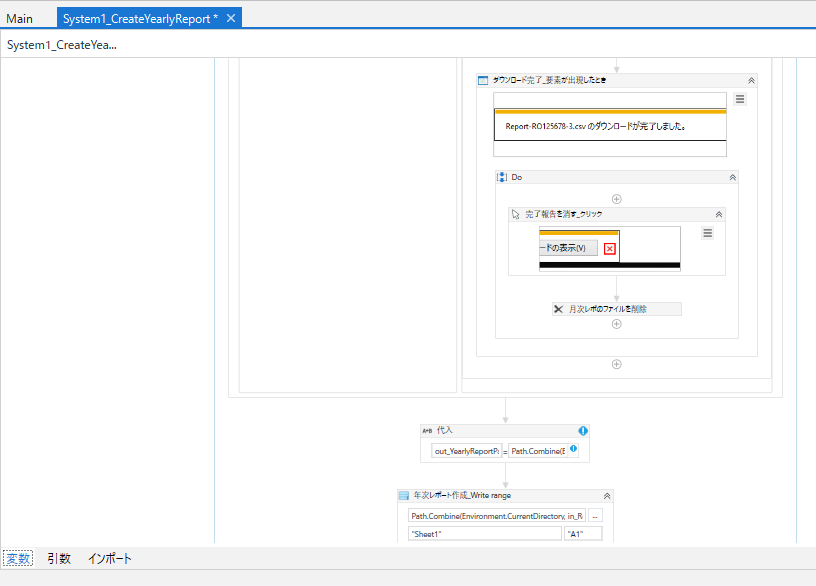Click info icon beside Path.Combine value
Screen dimensions: 816x586
[573, 449]
